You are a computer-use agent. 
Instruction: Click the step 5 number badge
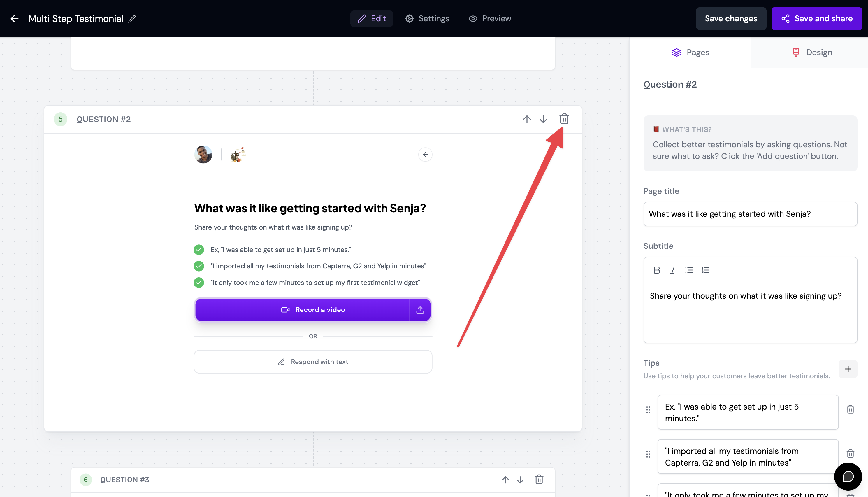point(60,119)
